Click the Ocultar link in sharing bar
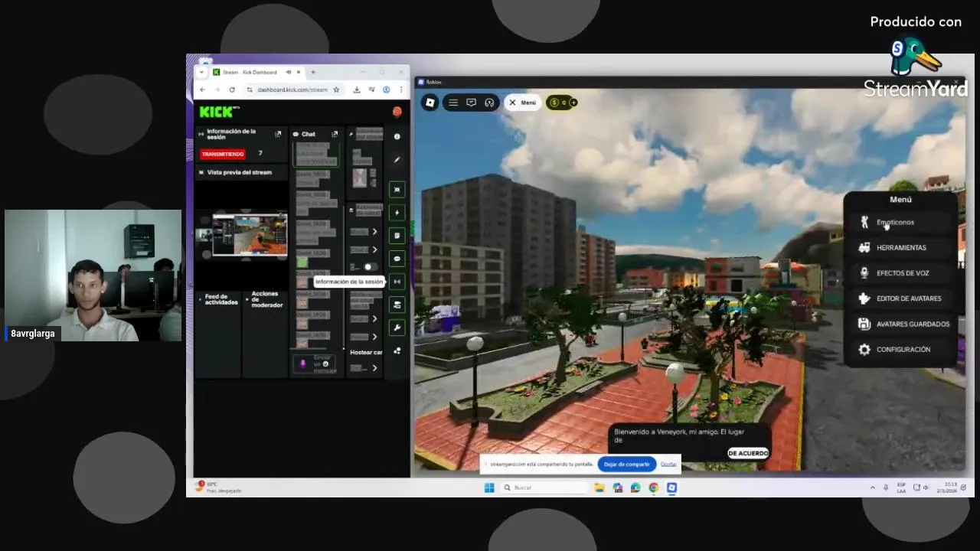 [668, 465]
